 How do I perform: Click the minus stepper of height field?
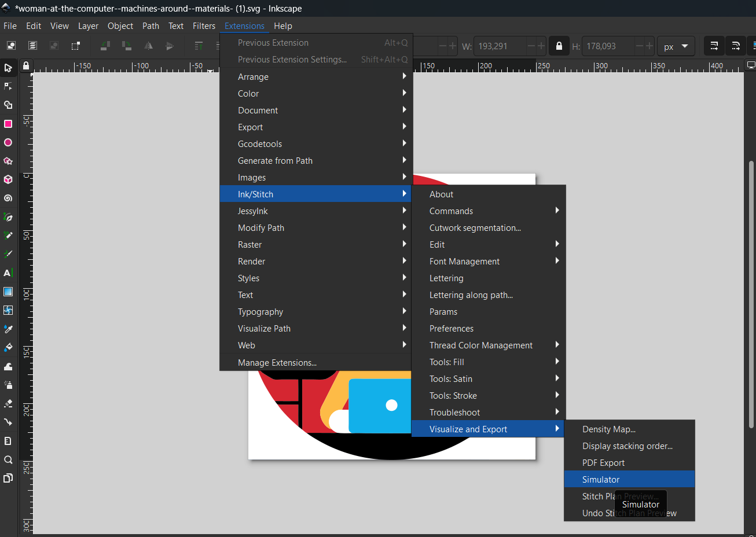tap(639, 46)
